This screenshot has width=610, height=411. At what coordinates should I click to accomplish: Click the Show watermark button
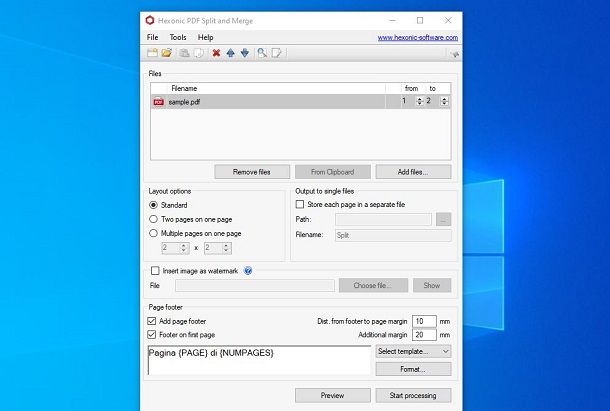click(x=432, y=285)
